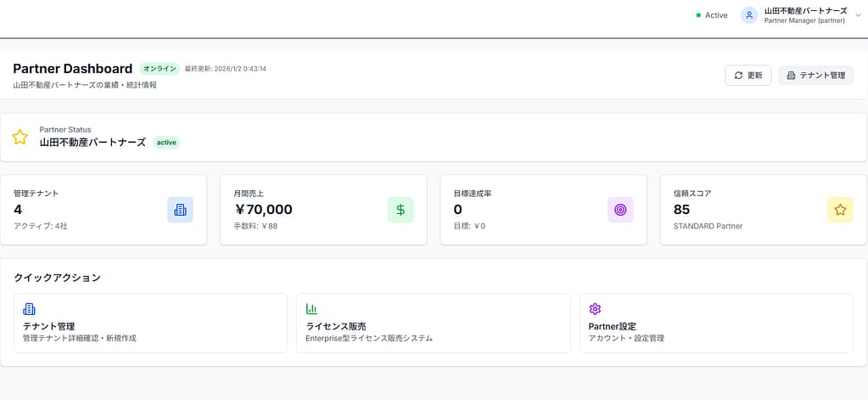This screenshot has height=400, width=868.
Task: Click the user avatar icon in header
Action: pyautogui.click(x=748, y=15)
